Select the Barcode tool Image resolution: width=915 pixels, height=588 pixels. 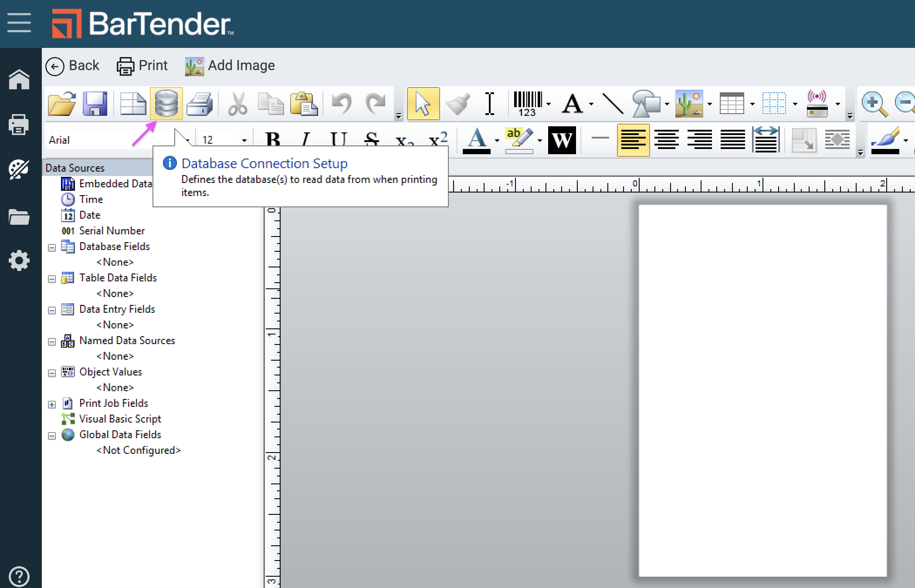(527, 104)
